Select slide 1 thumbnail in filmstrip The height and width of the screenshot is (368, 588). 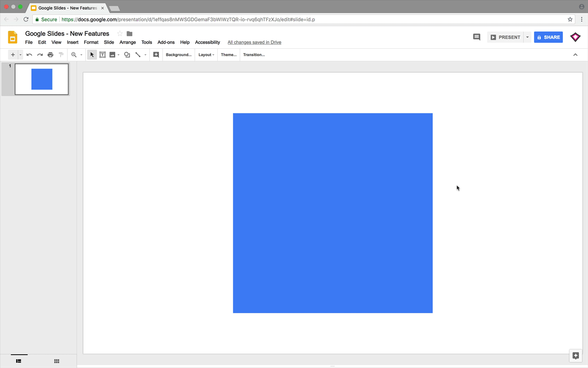tap(42, 79)
